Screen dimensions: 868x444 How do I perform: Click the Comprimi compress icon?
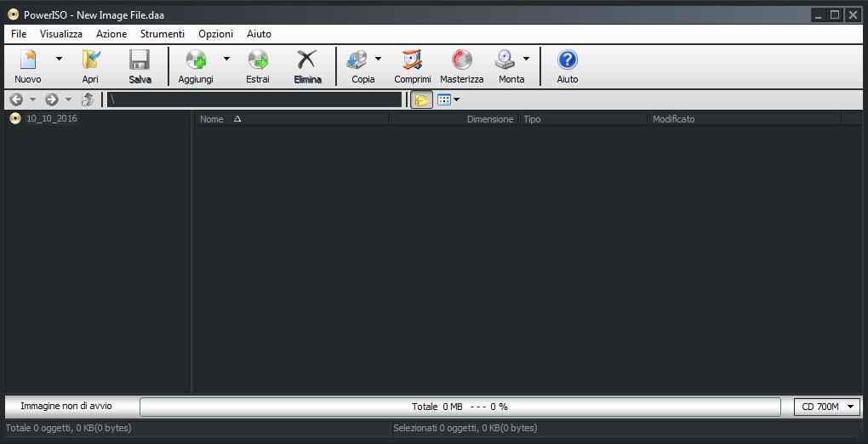(x=413, y=60)
